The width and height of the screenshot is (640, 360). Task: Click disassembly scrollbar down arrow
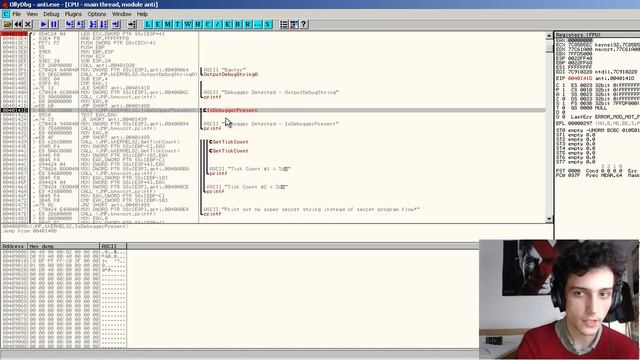point(549,219)
